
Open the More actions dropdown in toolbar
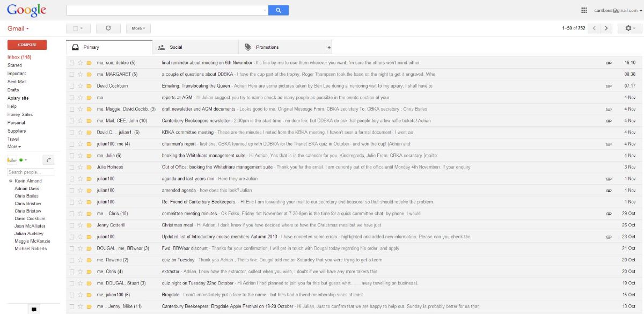tap(138, 28)
